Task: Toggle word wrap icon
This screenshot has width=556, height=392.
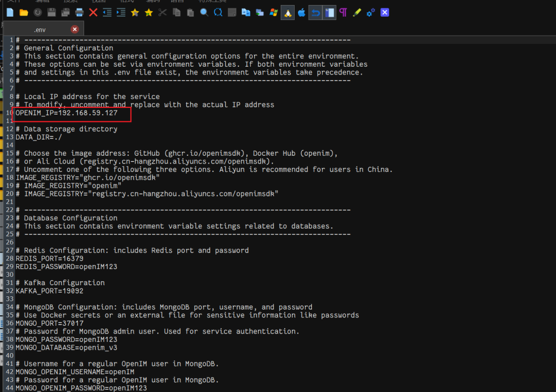Action: (x=315, y=12)
